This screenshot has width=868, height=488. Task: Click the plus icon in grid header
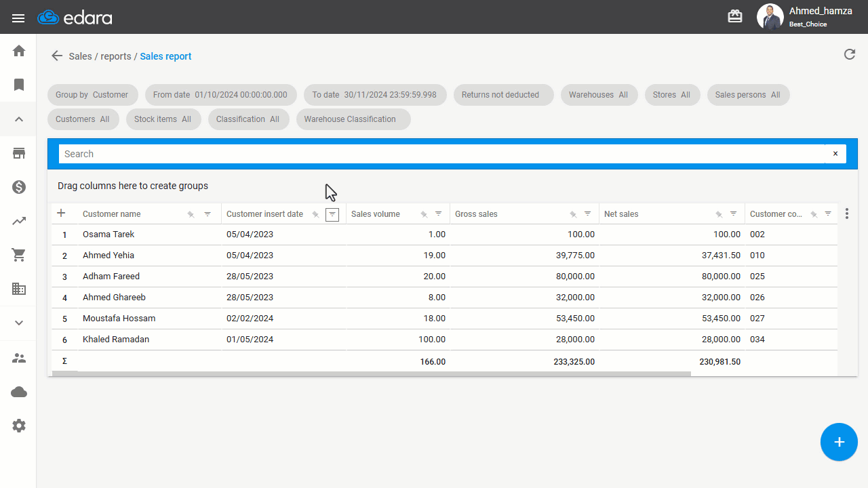coord(61,213)
